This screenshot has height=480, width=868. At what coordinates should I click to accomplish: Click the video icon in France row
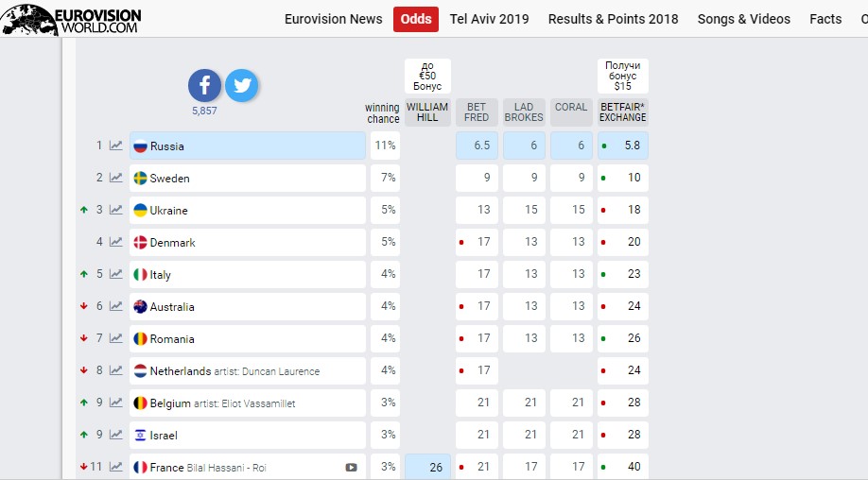tap(351, 467)
